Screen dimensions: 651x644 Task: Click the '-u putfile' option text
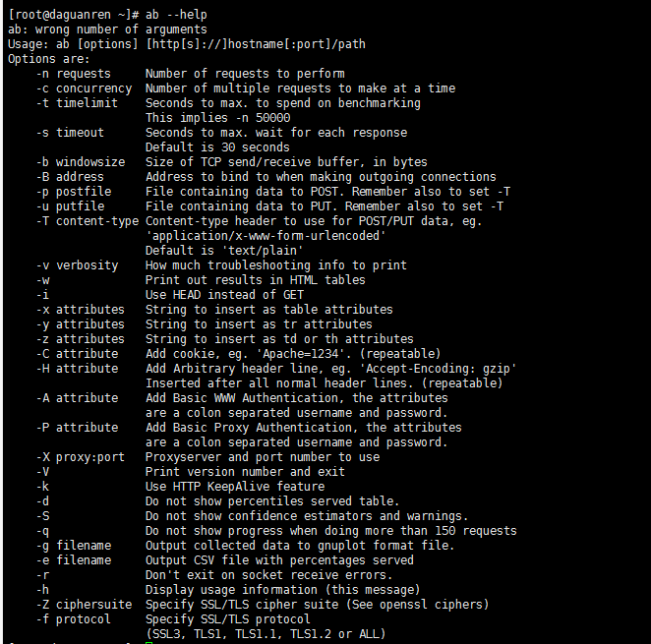click(x=70, y=206)
